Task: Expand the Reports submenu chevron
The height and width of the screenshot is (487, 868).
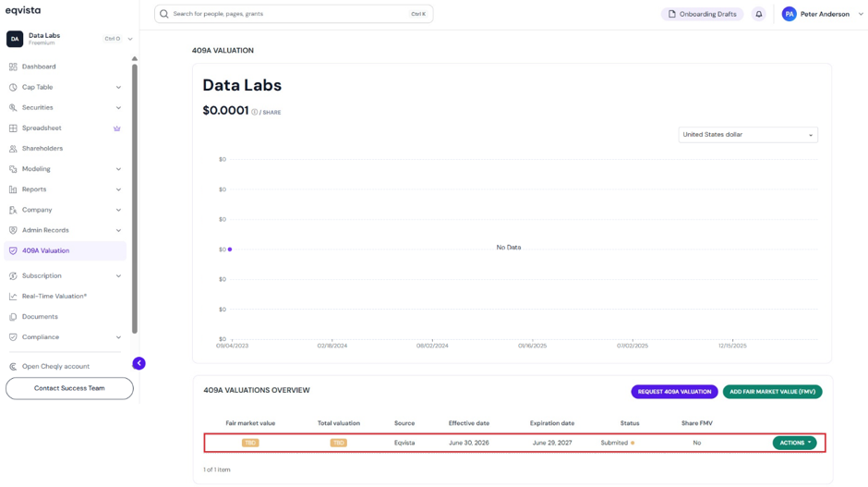Action: pyautogui.click(x=118, y=189)
